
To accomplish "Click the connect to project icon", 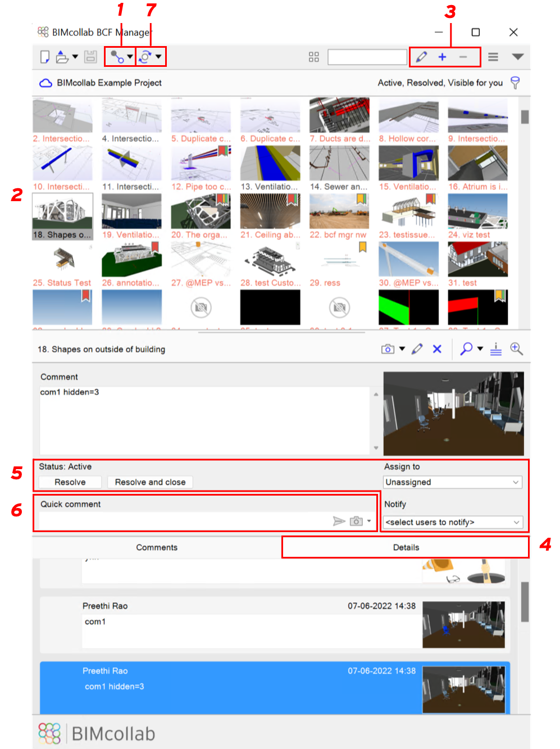I will tap(117, 57).
